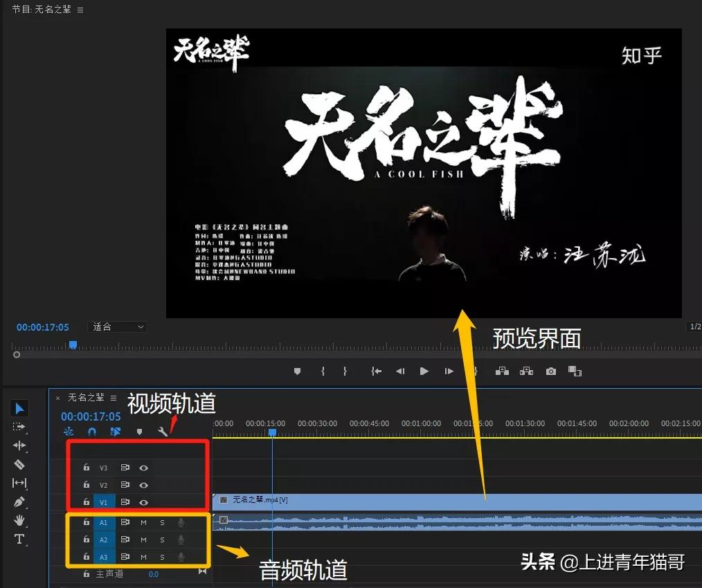
Task: Select the Pen tool from the toolbar
Action: coord(19,502)
